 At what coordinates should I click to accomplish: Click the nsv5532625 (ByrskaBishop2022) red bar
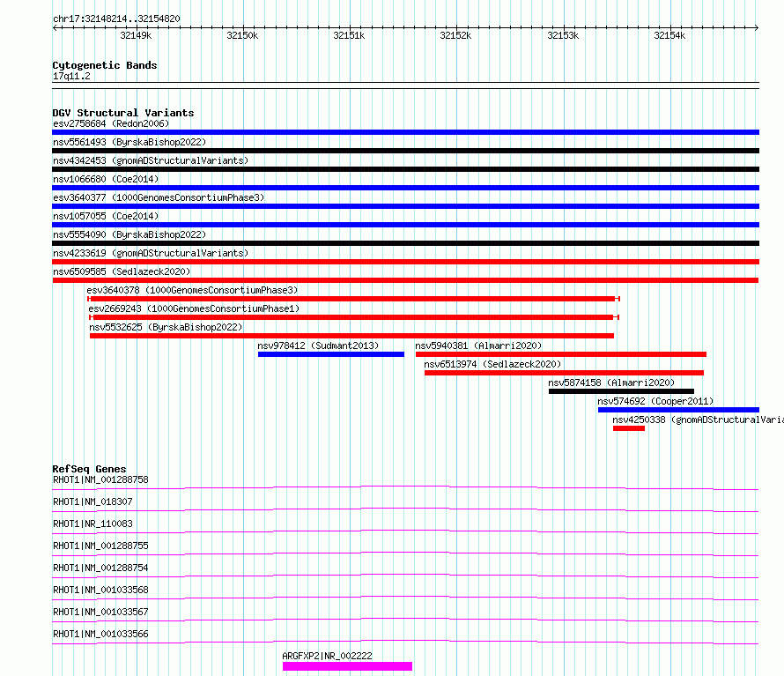(351, 336)
